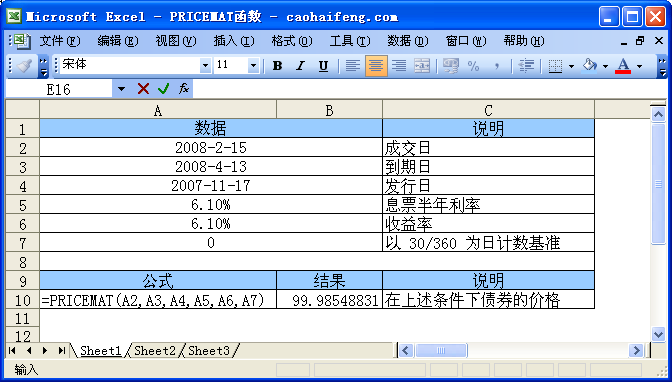Open Insert Function fx dialog
Image resolution: width=672 pixels, height=382 pixels.
pyautogui.click(x=183, y=89)
